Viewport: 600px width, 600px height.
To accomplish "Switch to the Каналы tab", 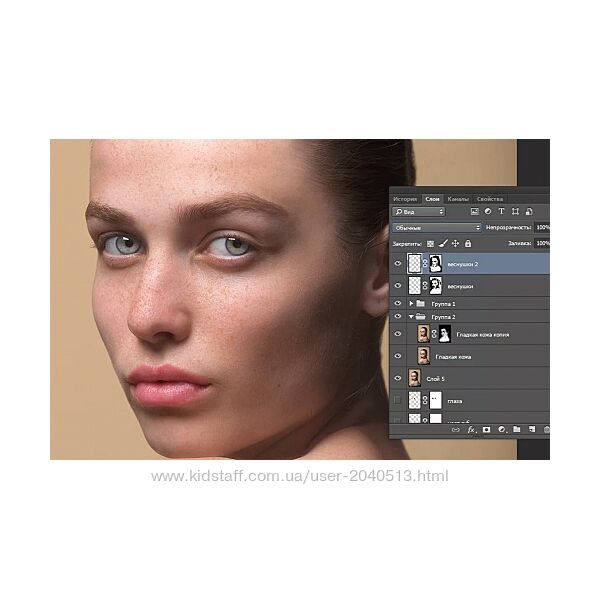I will [458, 199].
